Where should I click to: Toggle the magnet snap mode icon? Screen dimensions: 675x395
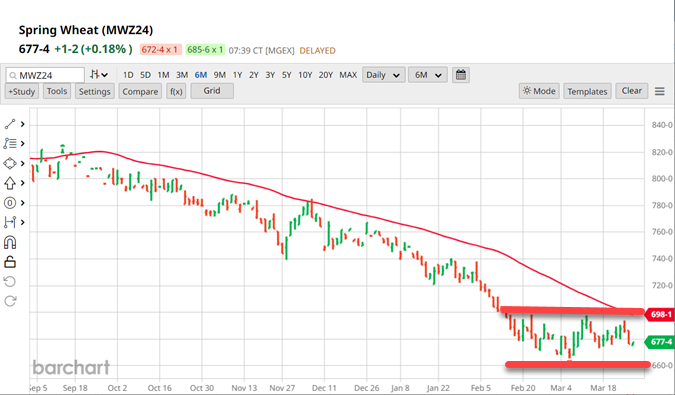click(x=10, y=242)
